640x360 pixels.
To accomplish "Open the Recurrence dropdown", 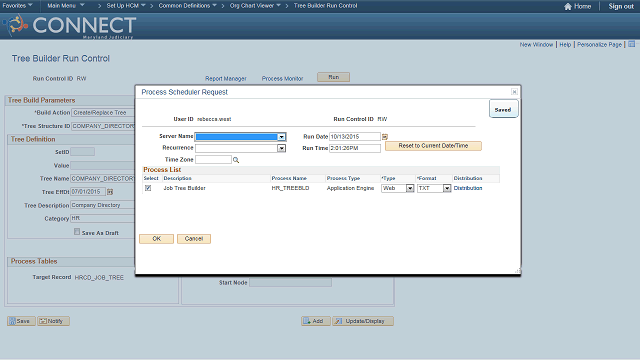I will coord(282,148).
